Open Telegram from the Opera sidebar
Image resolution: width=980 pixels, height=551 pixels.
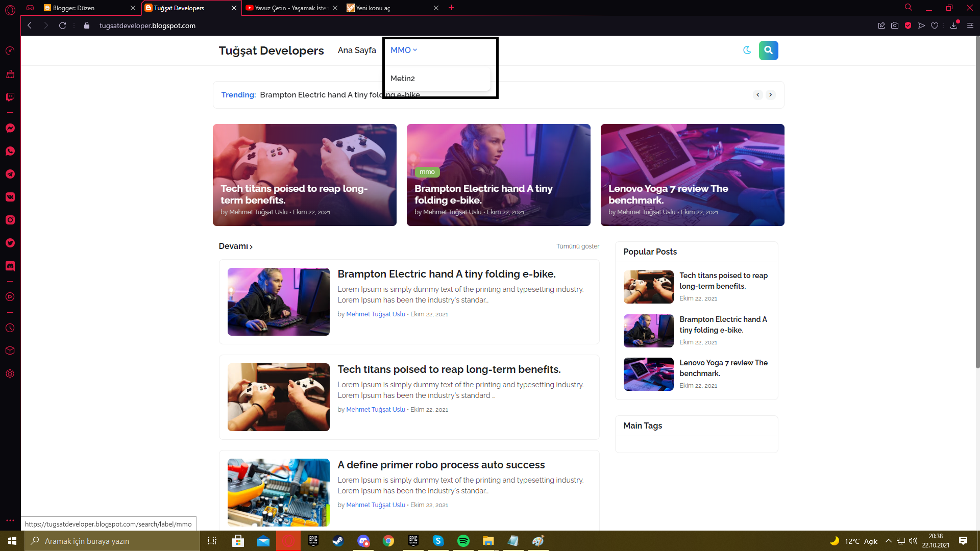[10, 174]
